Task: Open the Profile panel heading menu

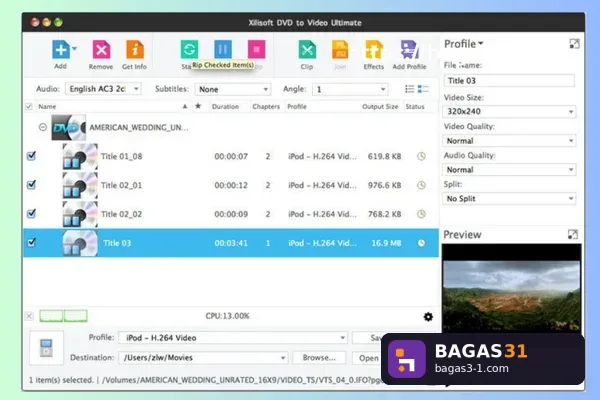Action: [x=464, y=44]
